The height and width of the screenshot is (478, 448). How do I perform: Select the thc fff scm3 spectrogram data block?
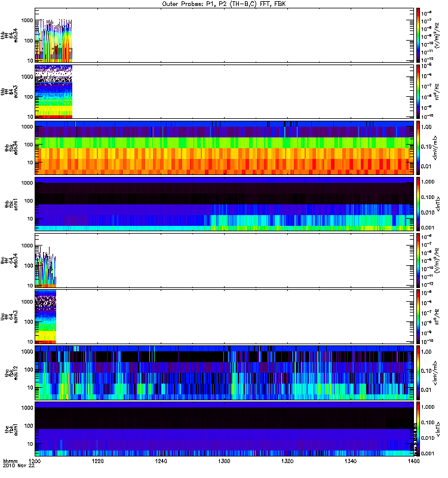[45, 317]
